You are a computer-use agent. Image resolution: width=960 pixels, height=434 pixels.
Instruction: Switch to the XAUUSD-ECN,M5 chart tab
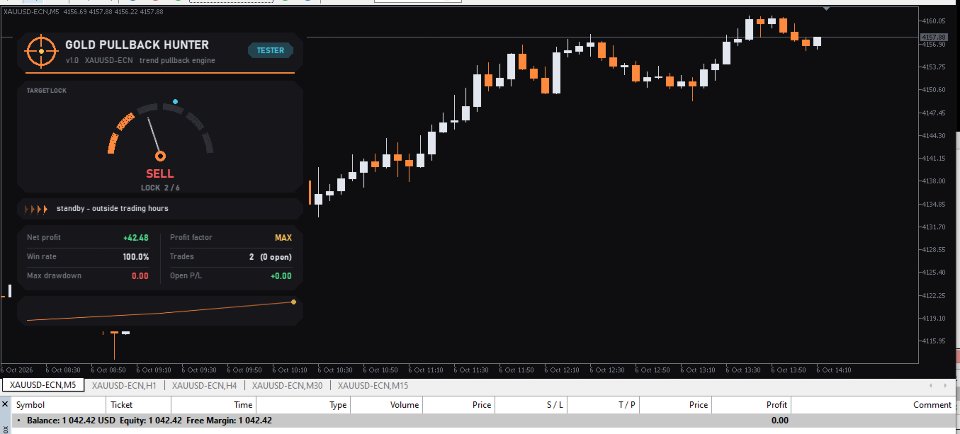point(43,386)
